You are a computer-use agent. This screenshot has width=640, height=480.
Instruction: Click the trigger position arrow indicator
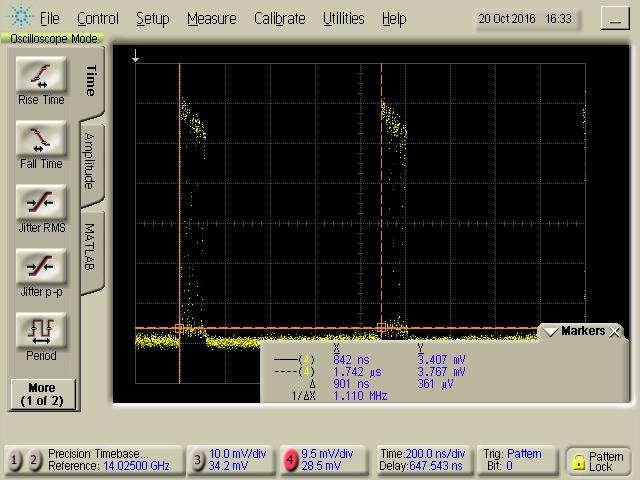tap(136, 56)
